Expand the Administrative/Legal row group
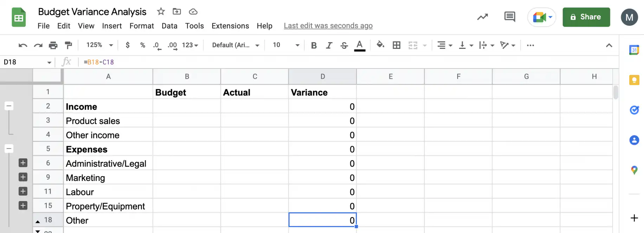The height and width of the screenshot is (233, 644). [23, 163]
